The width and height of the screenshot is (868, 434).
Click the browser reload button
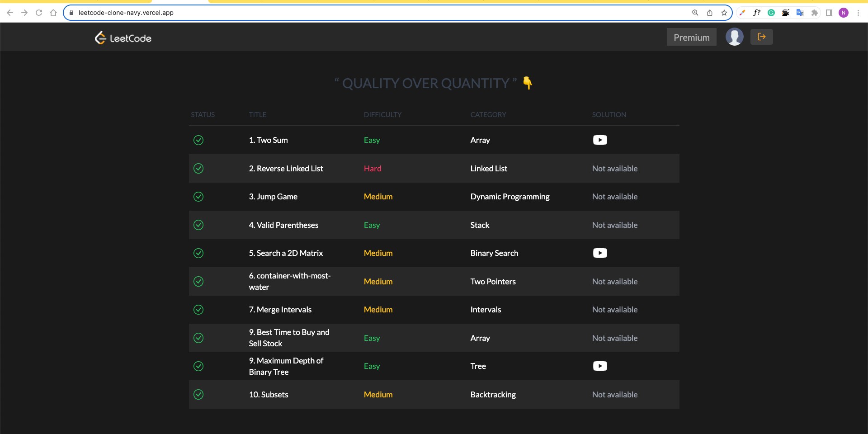[39, 13]
